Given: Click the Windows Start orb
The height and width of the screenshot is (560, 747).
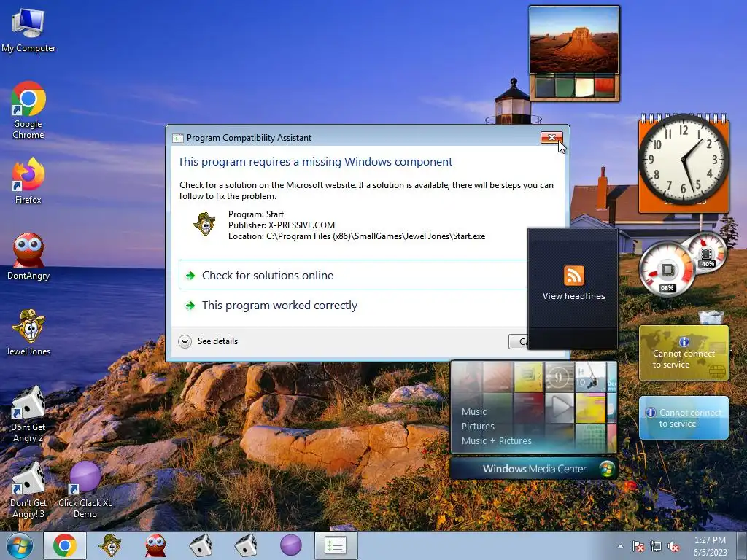Looking at the screenshot, I should coord(20,545).
